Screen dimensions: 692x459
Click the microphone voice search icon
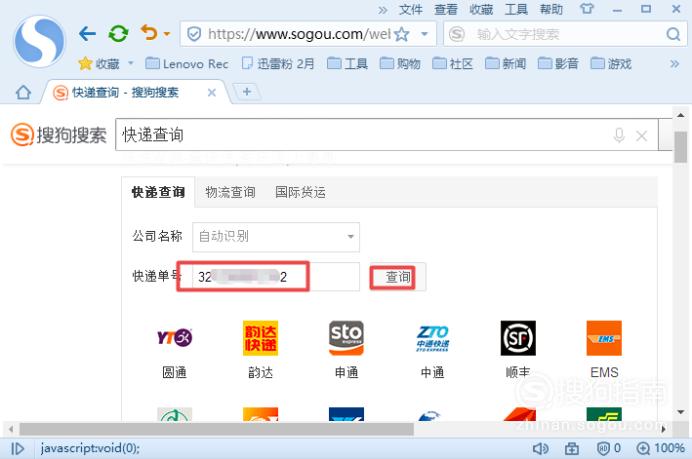(x=619, y=135)
